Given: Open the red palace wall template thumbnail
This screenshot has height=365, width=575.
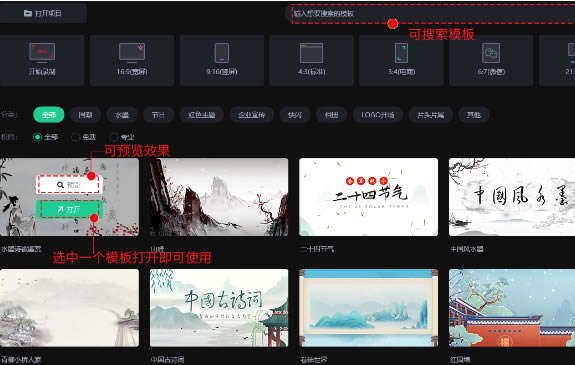Looking at the screenshot, I should (512, 308).
